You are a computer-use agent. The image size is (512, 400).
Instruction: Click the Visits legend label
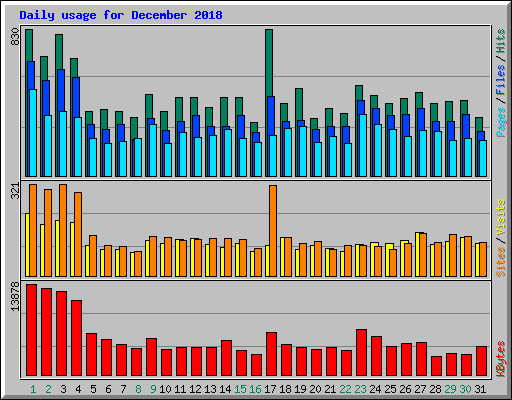(x=501, y=218)
